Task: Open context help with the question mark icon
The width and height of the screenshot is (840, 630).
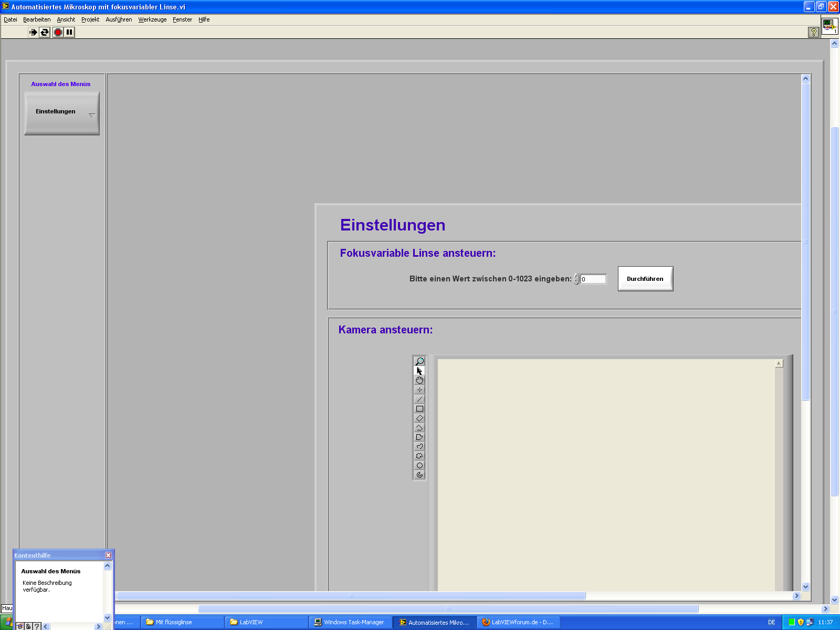Action: coord(813,32)
